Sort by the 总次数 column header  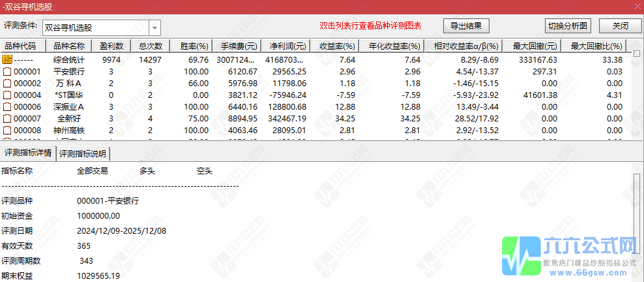tap(150, 46)
